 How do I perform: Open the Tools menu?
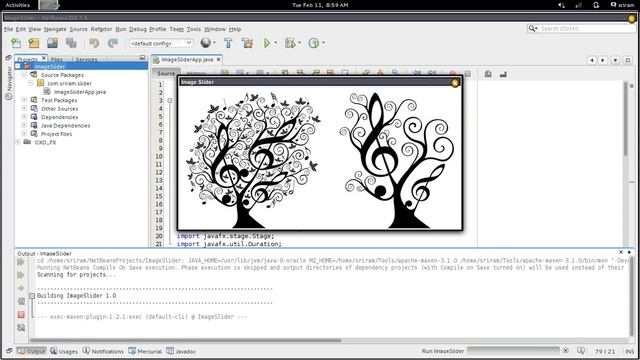(x=193, y=29)
